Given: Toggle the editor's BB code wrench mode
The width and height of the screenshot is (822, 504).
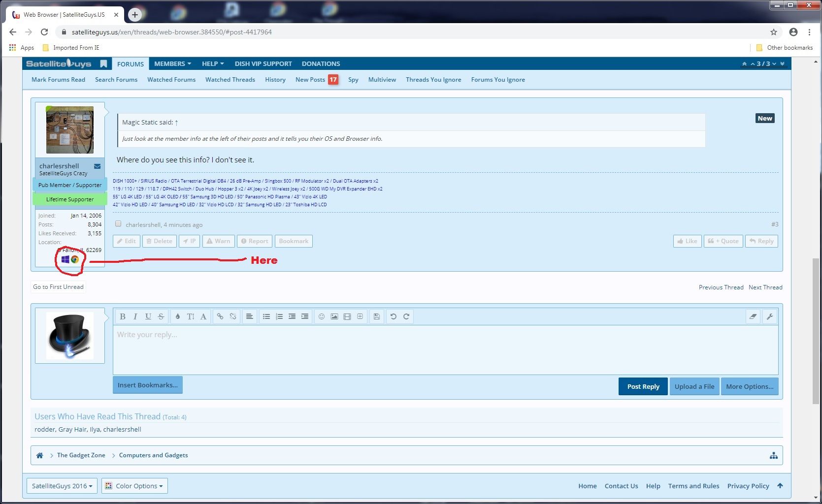Looking at the screenshot, I should point(770,316).
